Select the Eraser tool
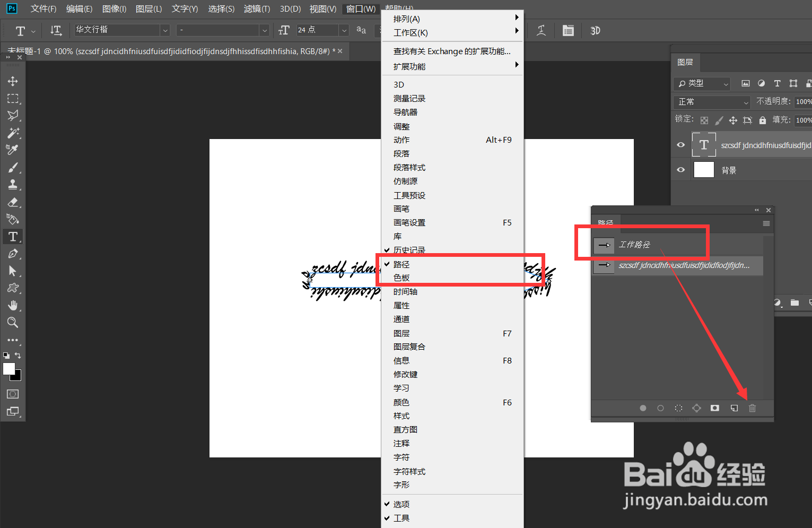 click(13, 202)
